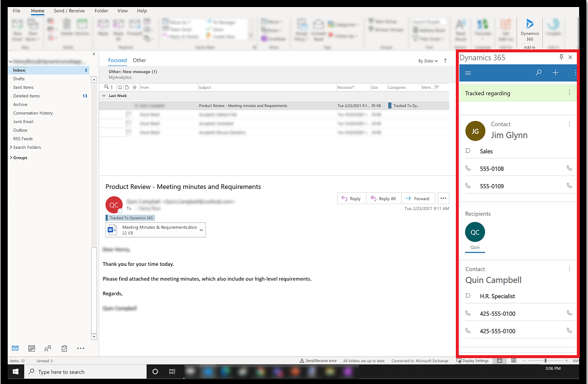Open the People icon in the navigation bar
Viewport: 588px width, 384px height.
point(48,348)
